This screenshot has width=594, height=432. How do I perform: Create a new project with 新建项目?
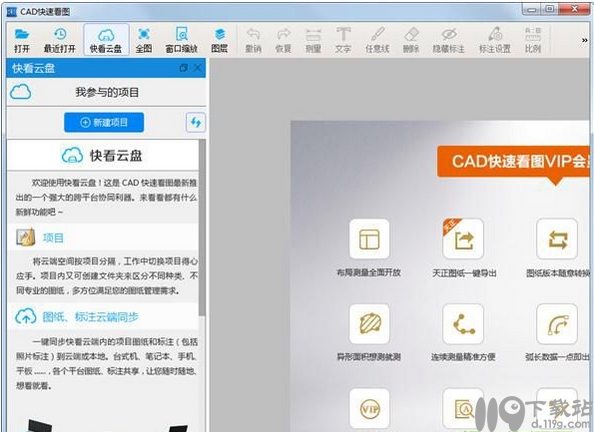click(x=104, y=122)
